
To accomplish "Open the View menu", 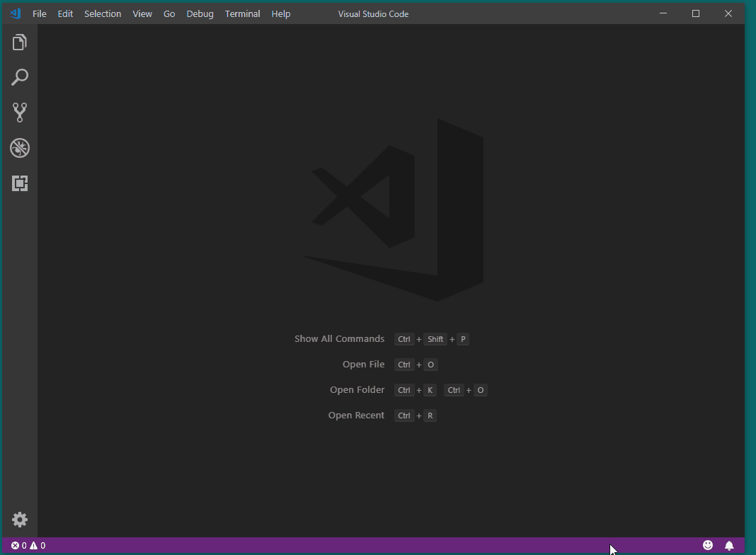I will 142,13.
